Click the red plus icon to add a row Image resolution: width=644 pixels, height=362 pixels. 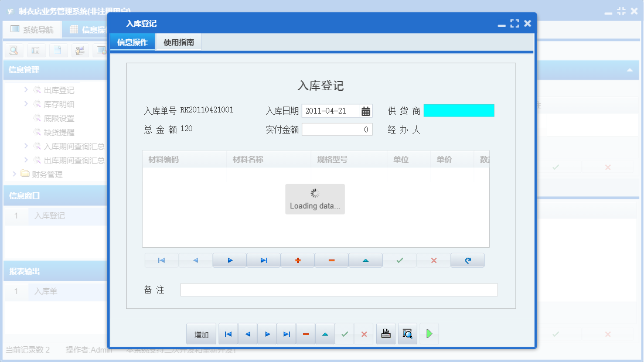[x=297, y=260]
